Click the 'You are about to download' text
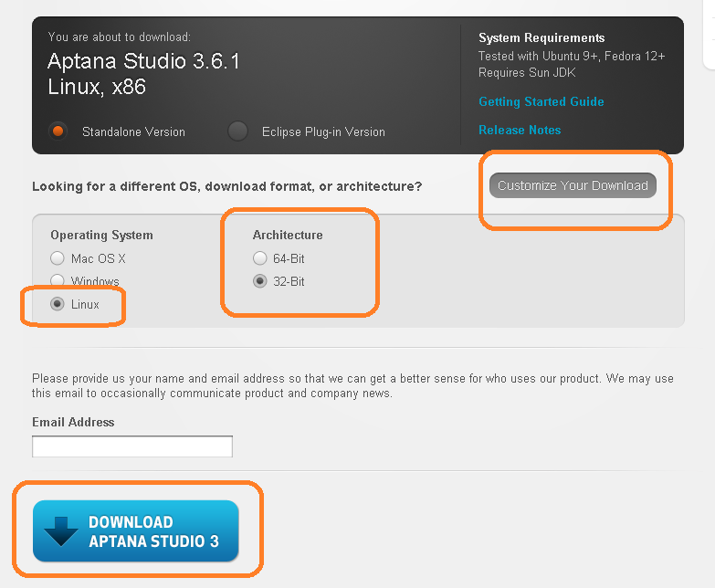The height and width of the screenshot is (588, 715). (120, 37)
